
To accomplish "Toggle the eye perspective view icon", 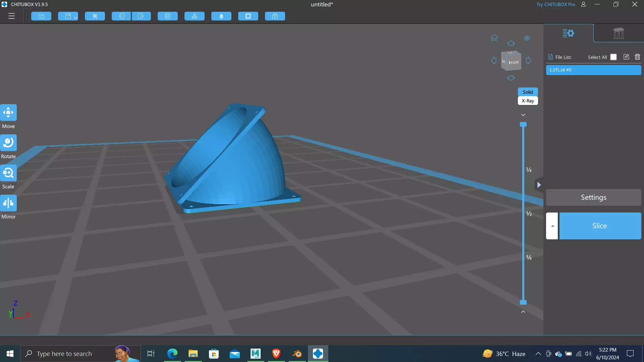I will [x=527, y=38].
